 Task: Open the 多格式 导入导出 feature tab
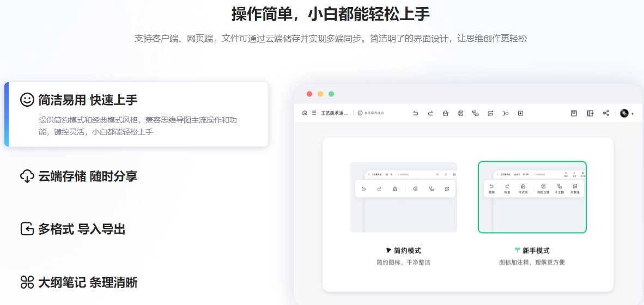[x=82, y=229]
